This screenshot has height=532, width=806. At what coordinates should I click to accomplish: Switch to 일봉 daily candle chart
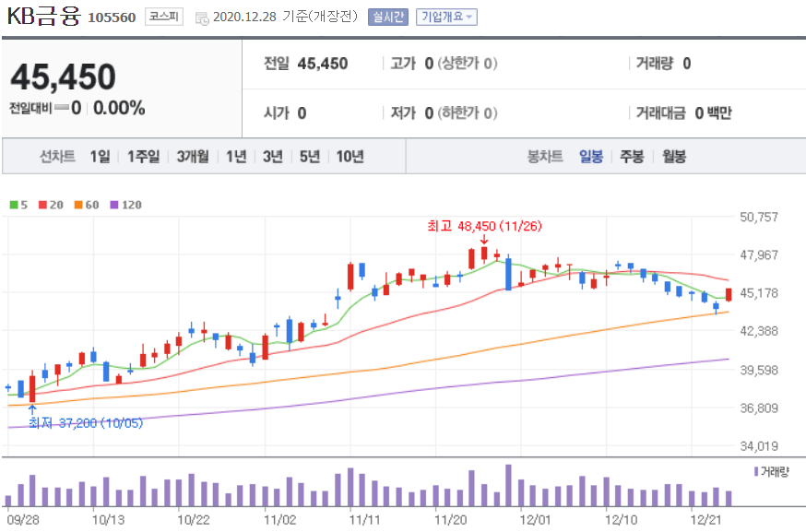591,156
